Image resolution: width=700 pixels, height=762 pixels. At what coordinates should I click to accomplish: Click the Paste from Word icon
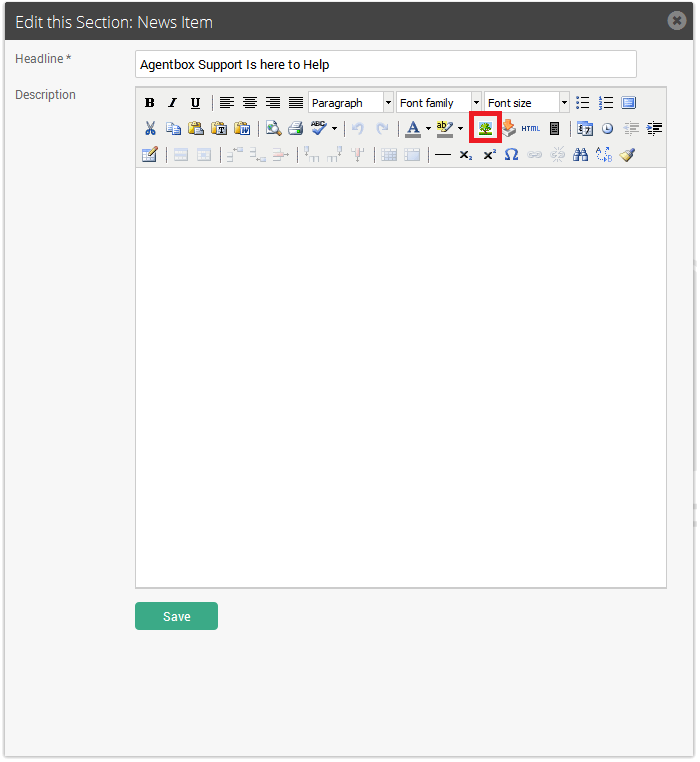click(242, 128)
